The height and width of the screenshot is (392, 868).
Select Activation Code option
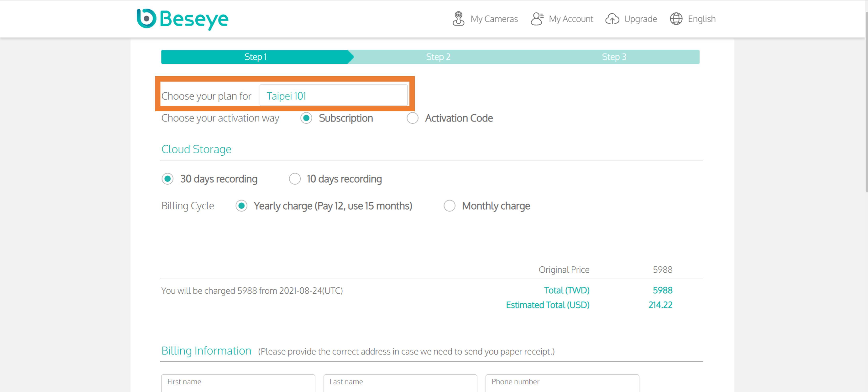(412, 118)
